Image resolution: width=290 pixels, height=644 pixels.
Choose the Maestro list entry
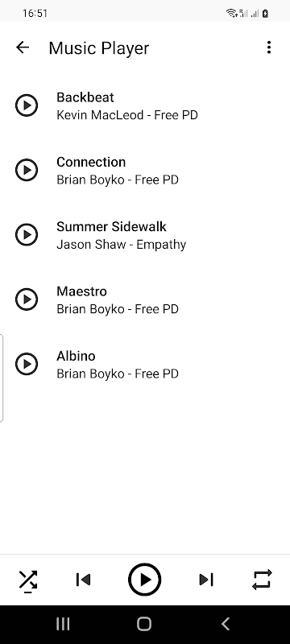click(145, 299)
